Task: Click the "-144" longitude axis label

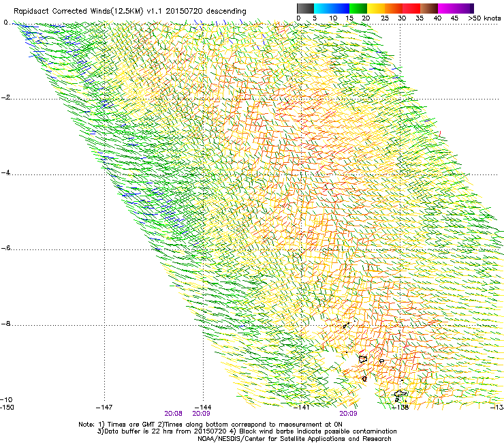Action: (203, 408)
